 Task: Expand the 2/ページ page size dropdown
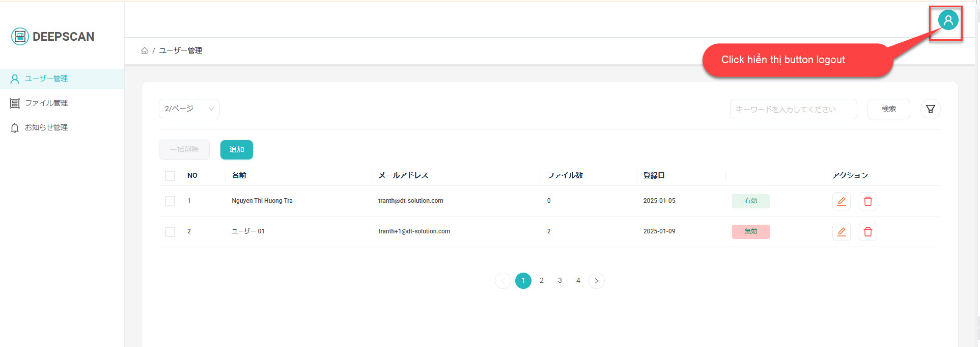(x=189, y=109)
